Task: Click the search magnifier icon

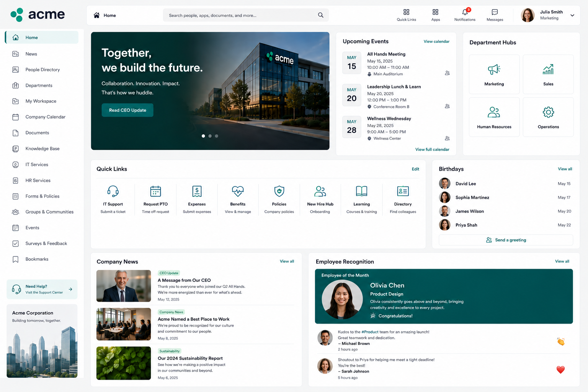Action: [321, 15]
